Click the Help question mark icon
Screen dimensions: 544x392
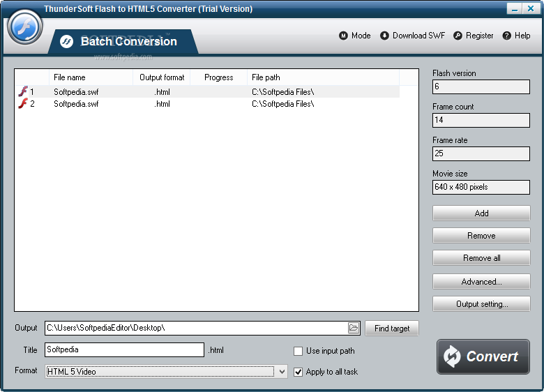click(507, 36)
